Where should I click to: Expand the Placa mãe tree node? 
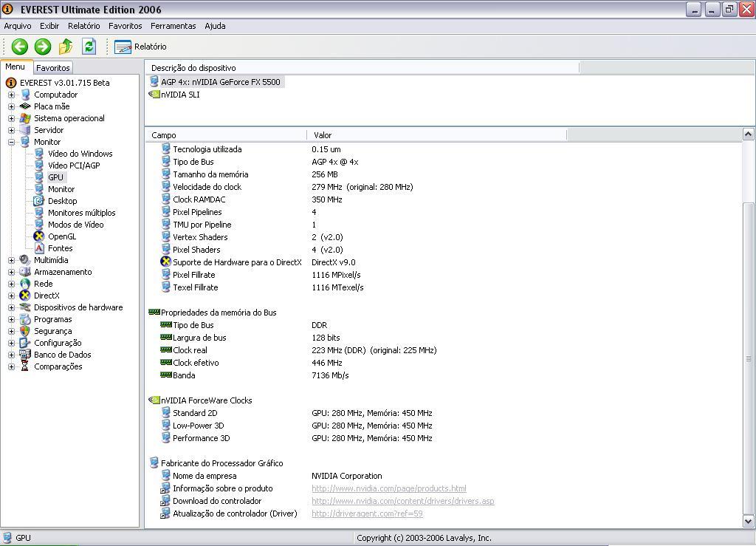coord(11,106)
